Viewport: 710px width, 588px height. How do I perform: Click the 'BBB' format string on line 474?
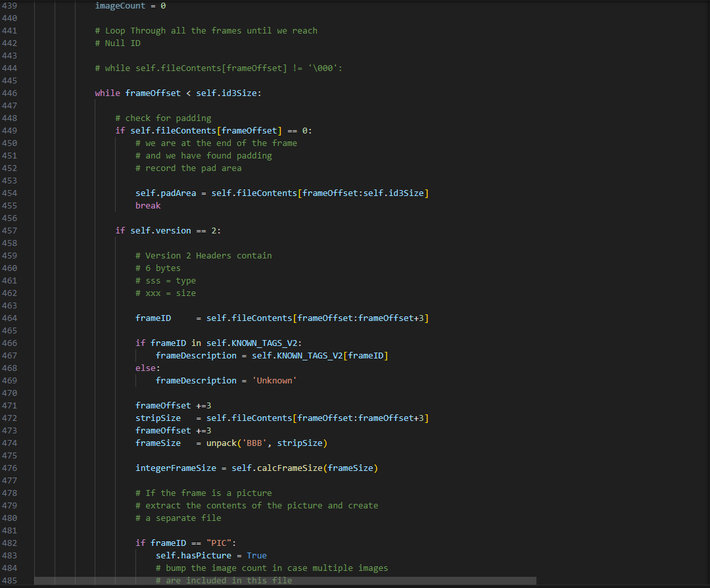[254, 443]
